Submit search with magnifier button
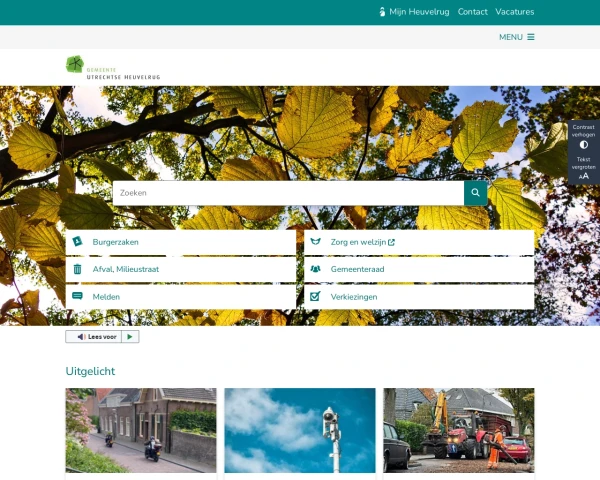This screenshot has height=480, width=600. [x=476, y=193]
